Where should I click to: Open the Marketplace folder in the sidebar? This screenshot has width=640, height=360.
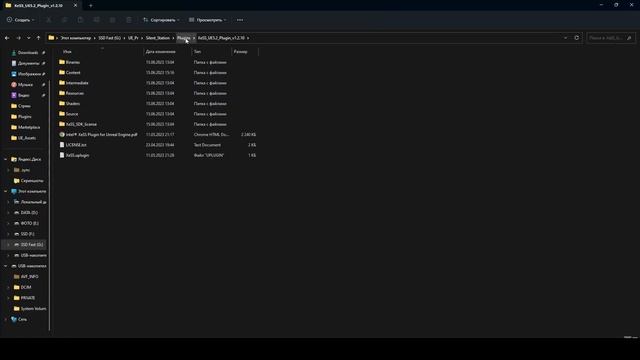pyautogui.click(x=29, y=127)
